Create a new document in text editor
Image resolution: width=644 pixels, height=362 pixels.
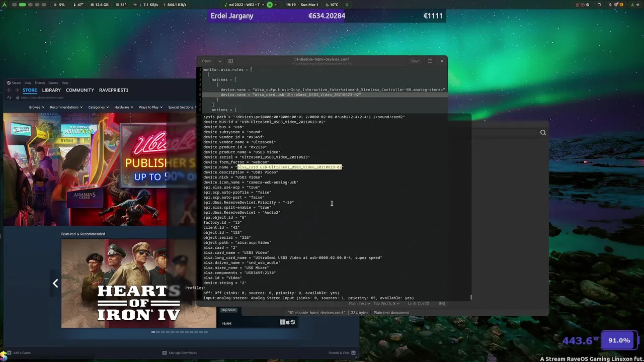click(230, 61)
